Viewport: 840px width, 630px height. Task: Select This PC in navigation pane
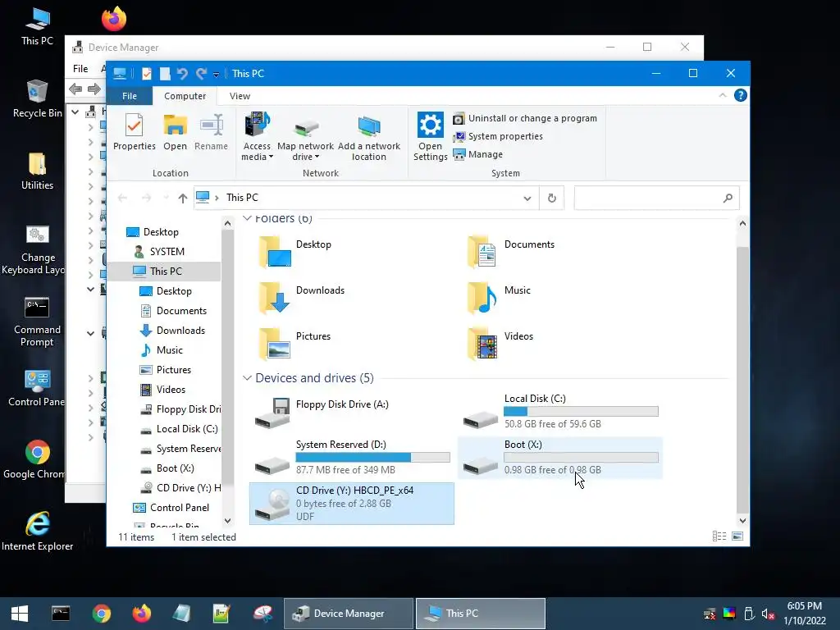(166, 272)
